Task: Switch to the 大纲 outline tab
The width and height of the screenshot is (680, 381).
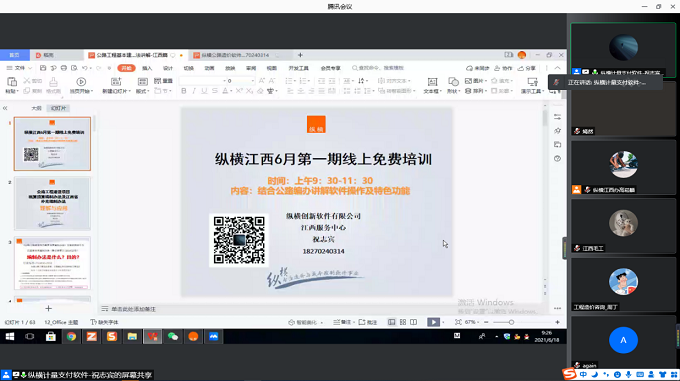Action: pyautogui.click(x=36, y=108)
